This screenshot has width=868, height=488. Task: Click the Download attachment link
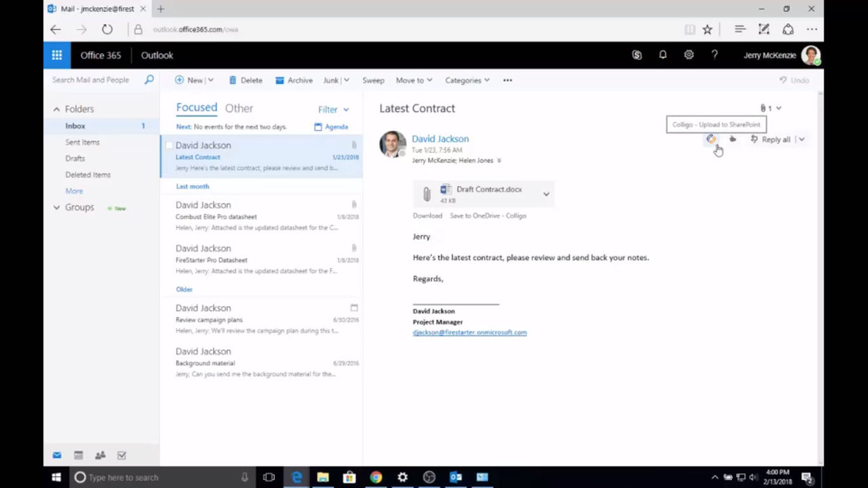pos(428,215)
